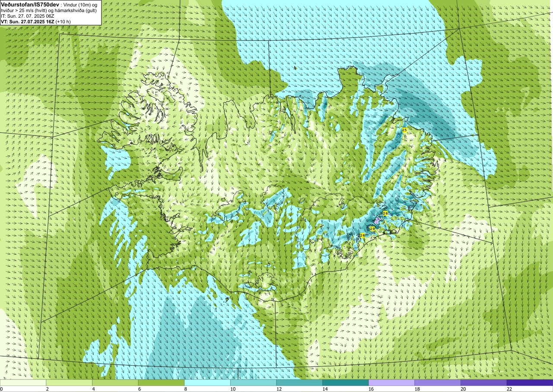Click the 'IT: Sun. 27. 07. 2025 06Z' line

click(27, 16)
